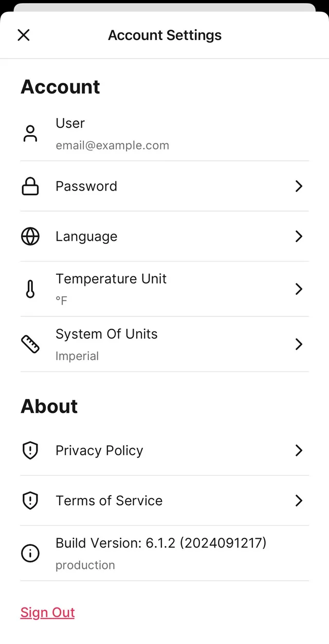Tap the shield icon beside Terms of Service

(30, 501)
